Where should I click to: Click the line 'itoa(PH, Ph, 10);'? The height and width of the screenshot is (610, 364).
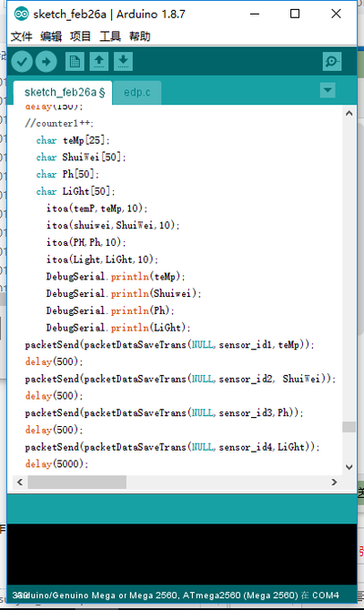pos(86,242)
